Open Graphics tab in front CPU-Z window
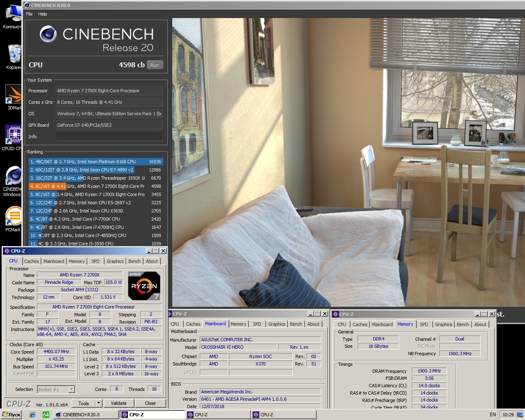The height and width of the screenshot is (420, 525). (115, 261)
